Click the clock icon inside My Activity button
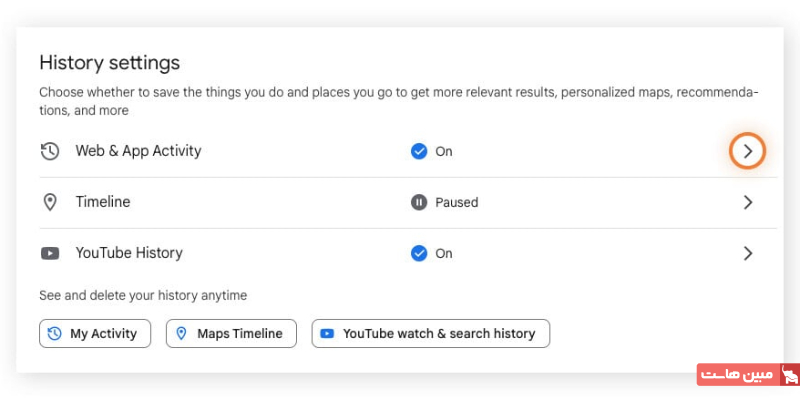Image resolution: width=800 pixels, height=400 pixels. (55, 334)
